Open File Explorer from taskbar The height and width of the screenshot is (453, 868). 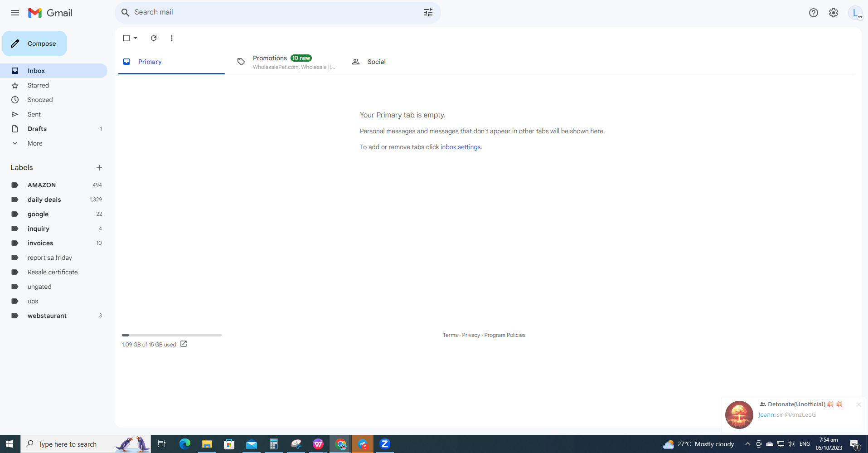pyautogui.click(x=207, y=444)
